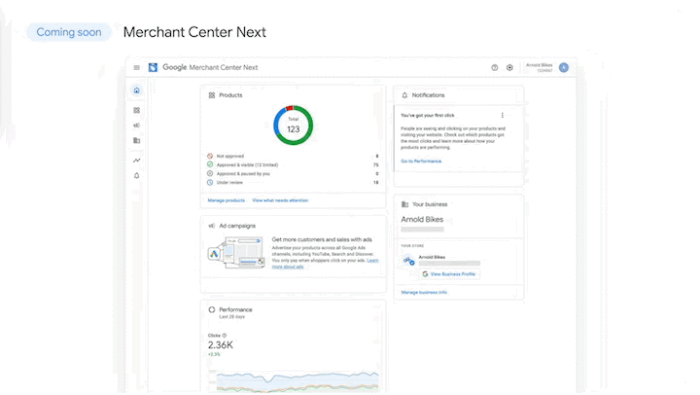The image size is (700, 395).
Task: Open the business building icon in sidebar
Action: click(137, 141)
